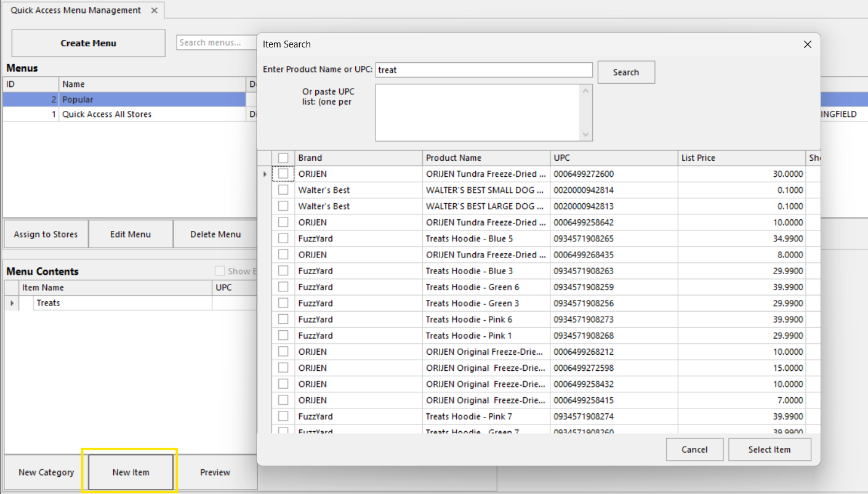Click the Cancel button
This screenshot has width=868, height=494.
(x=694, y=450)
